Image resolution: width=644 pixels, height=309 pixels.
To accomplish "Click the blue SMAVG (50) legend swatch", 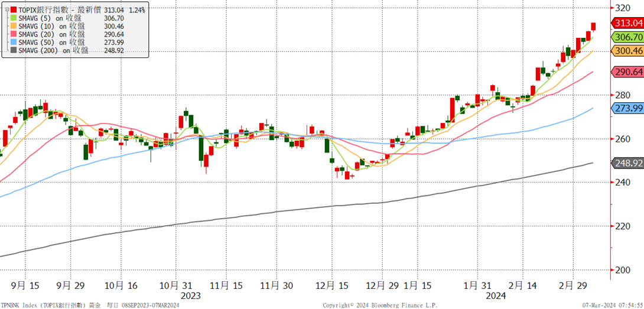I will point(14,43).
